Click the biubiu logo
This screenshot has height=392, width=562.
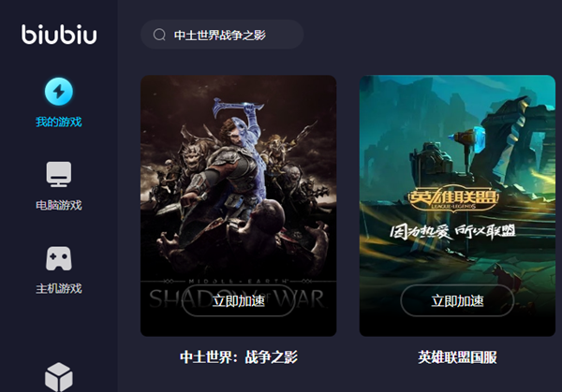click(x=59, y=35)
